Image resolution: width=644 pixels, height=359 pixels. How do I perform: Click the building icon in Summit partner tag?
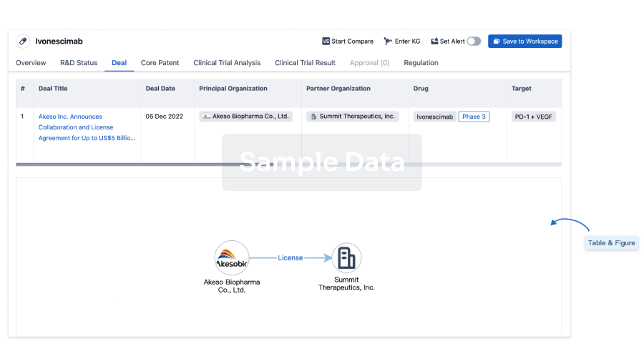[x=313, y=117]
